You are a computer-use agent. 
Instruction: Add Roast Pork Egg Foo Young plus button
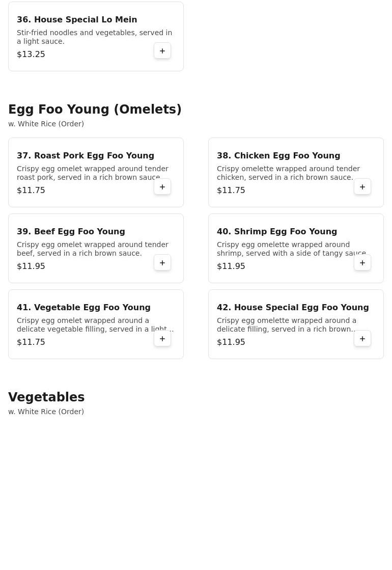(162, 187)
